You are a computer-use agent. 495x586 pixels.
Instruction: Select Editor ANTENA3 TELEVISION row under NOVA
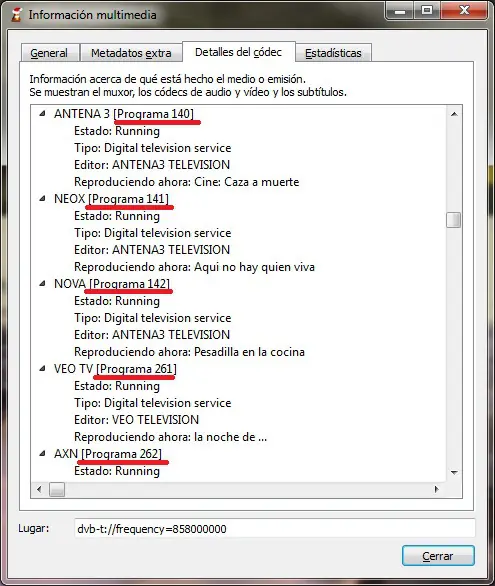pos(152,335)
